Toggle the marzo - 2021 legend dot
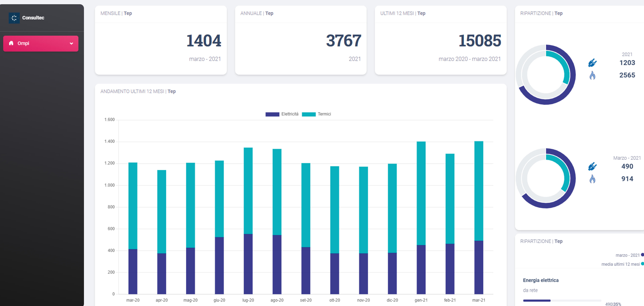This screenshot has height=306, width=644. (642, 255)
